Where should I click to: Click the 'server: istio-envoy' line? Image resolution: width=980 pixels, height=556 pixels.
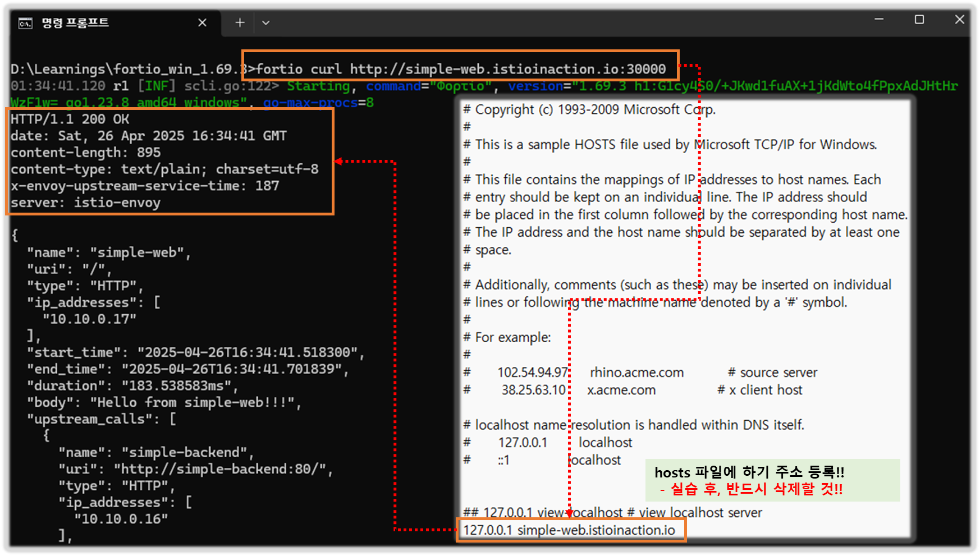point(86,203)
